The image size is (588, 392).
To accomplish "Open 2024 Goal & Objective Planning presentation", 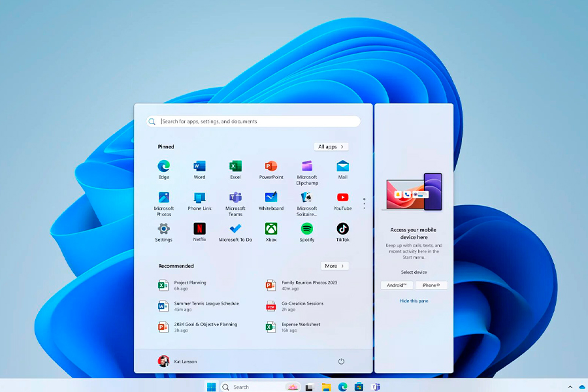I will coord(197,327).
